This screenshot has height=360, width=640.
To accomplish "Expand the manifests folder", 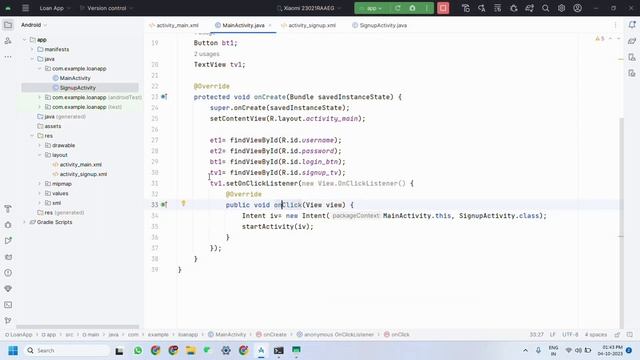I will [x=32, y=49].
